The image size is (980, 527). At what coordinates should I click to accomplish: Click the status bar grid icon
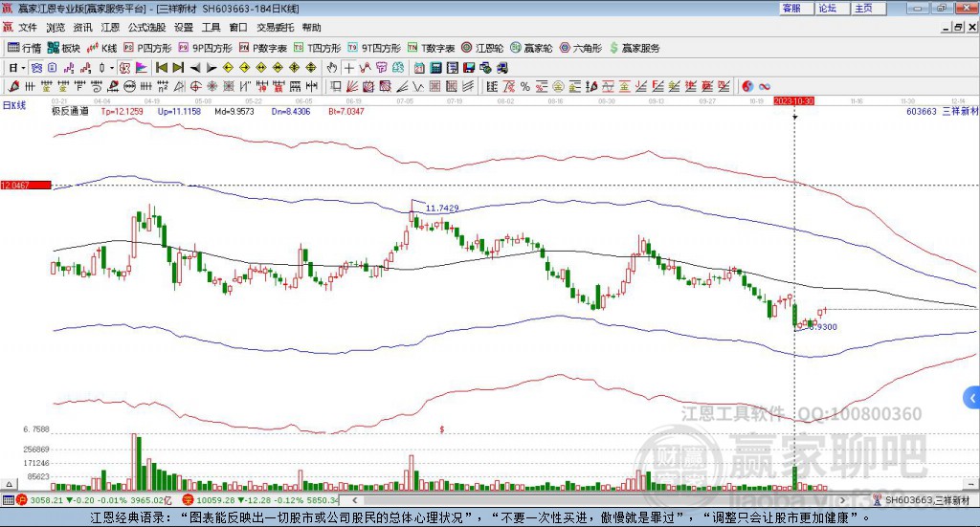pyautogui.click(x=8, y=500)
